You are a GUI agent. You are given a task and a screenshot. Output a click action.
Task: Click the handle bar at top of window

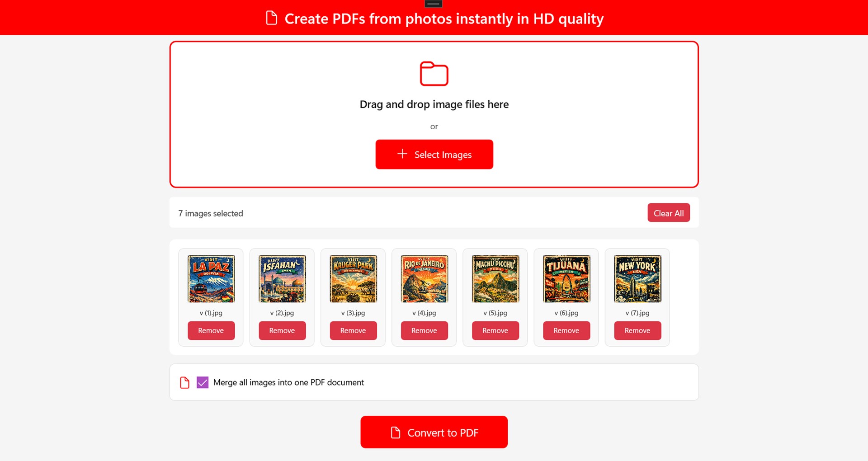click(x=433, y=4)
